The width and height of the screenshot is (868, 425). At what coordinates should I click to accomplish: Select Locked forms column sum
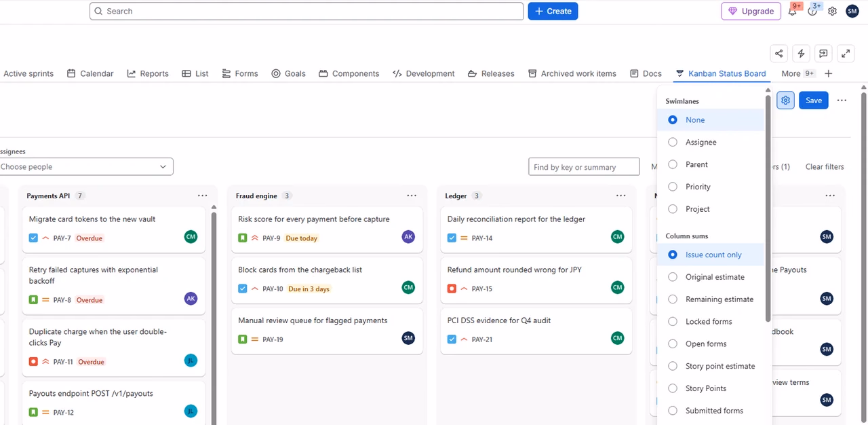(x=711, y=321)
